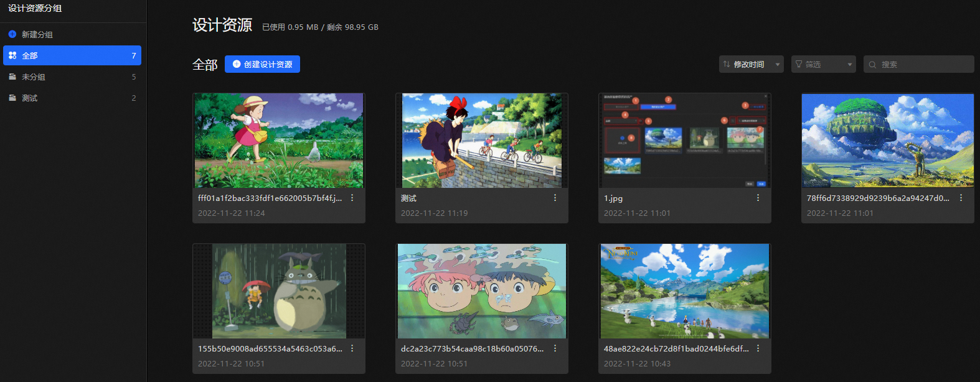Open the Ponyo underwater kids thumbnail

coord(482,291)
